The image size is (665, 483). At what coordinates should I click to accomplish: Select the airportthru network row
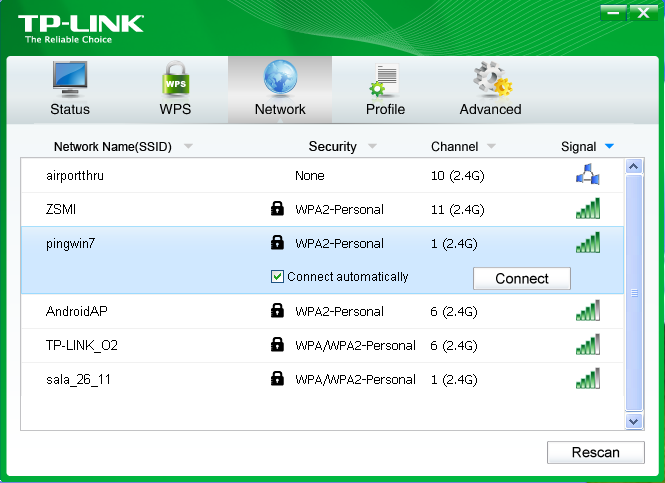pos(322,175)
